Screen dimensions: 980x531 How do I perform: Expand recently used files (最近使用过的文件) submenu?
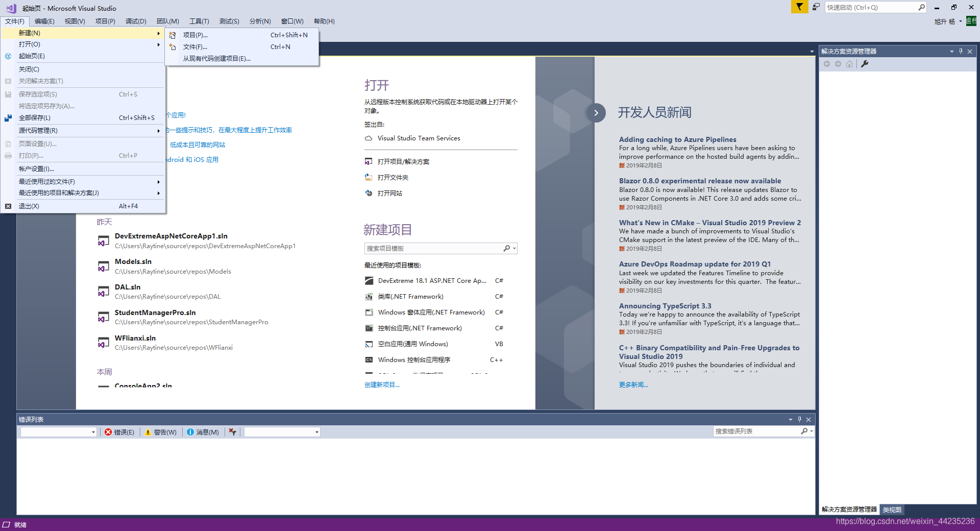pyautogui.click(x=83, y=182)
